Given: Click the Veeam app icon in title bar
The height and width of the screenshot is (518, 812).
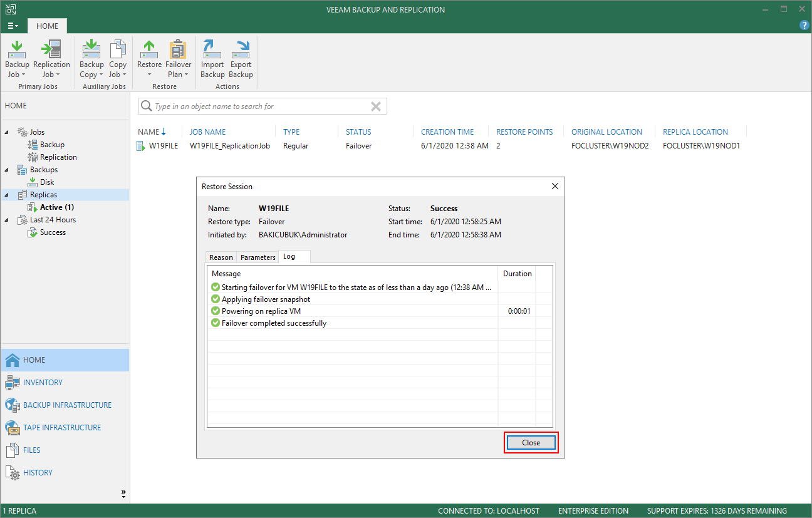Looking at the screenshot, I should coord(9,9).
